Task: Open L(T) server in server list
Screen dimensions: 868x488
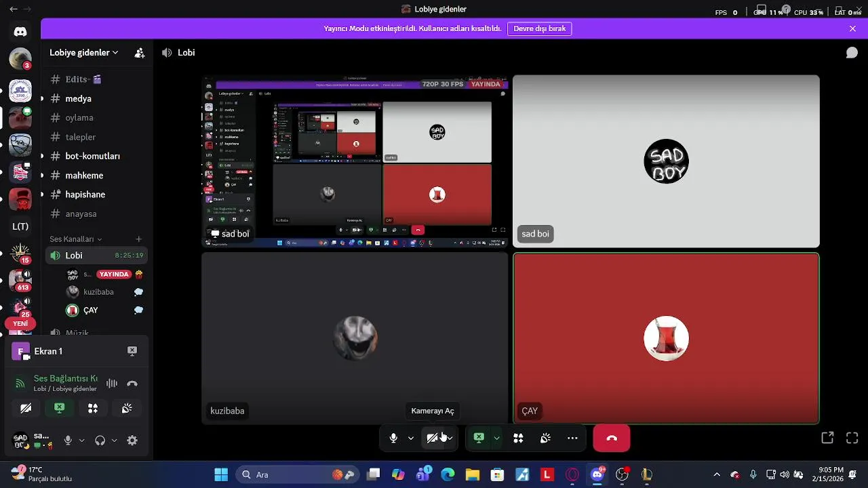Action: 20,226
